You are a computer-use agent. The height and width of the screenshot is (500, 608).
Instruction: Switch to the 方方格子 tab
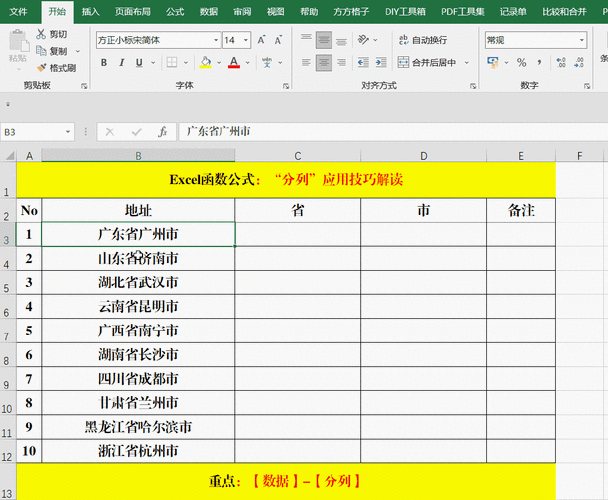(351, 12)
